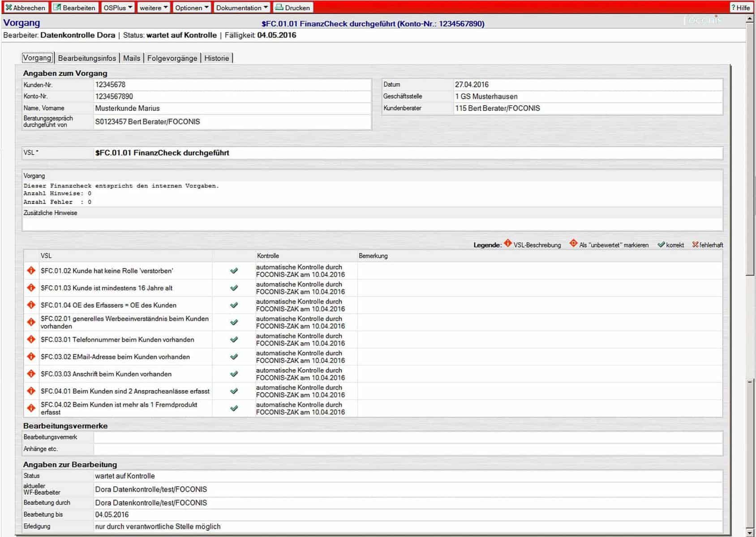Viewport: 756px width, 537px height.
Task: Click Status value wartet auf Kontrolle in Angaben zur Bearbeitung
Action: [x=125, y=476]
